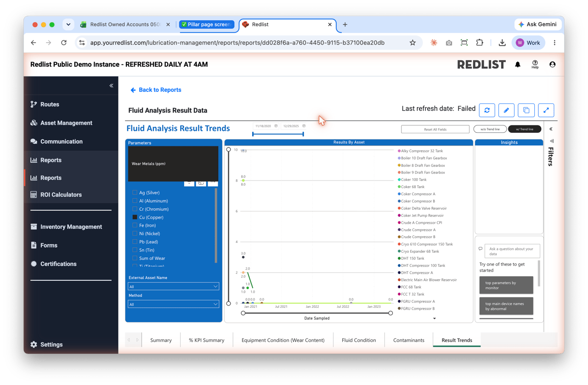Click the camera extension icon in the browser toolbar
Image resolution: width=588 pixels, height=385 pixels.
pos(449,43)
